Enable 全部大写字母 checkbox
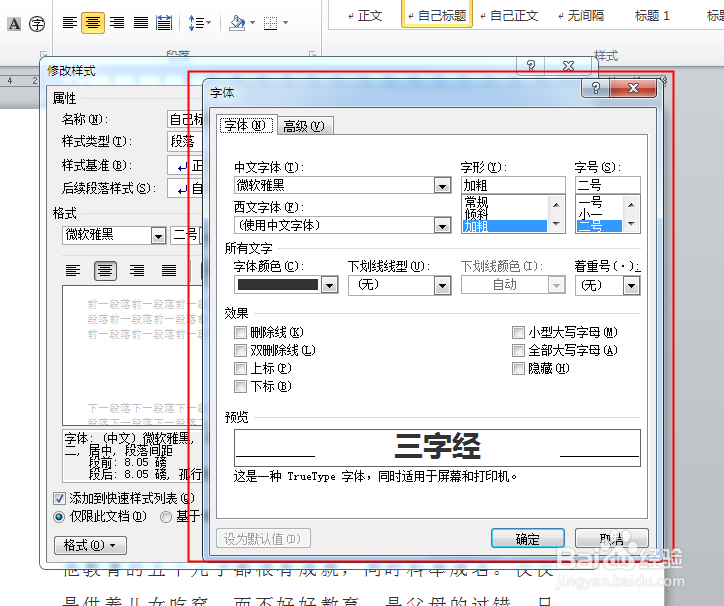 (518, 350)
